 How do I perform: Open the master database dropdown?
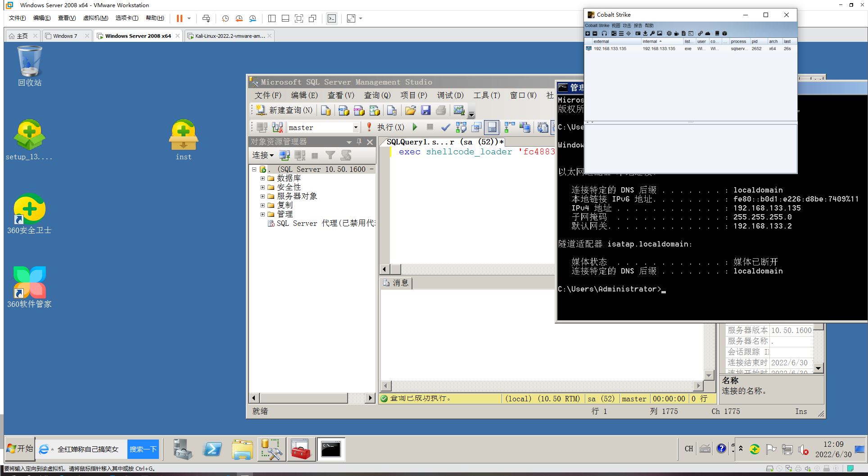click(x=356, y=127)
